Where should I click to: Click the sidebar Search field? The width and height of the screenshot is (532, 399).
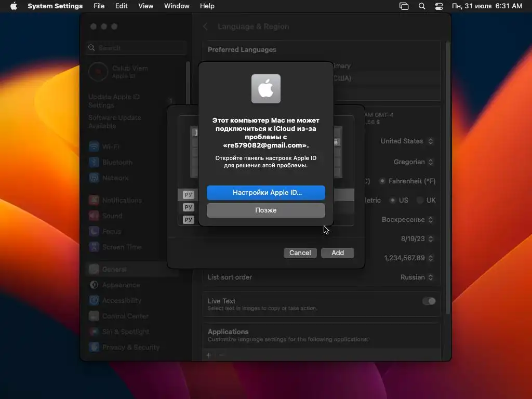pyautogui.click(x=137, y=48)
